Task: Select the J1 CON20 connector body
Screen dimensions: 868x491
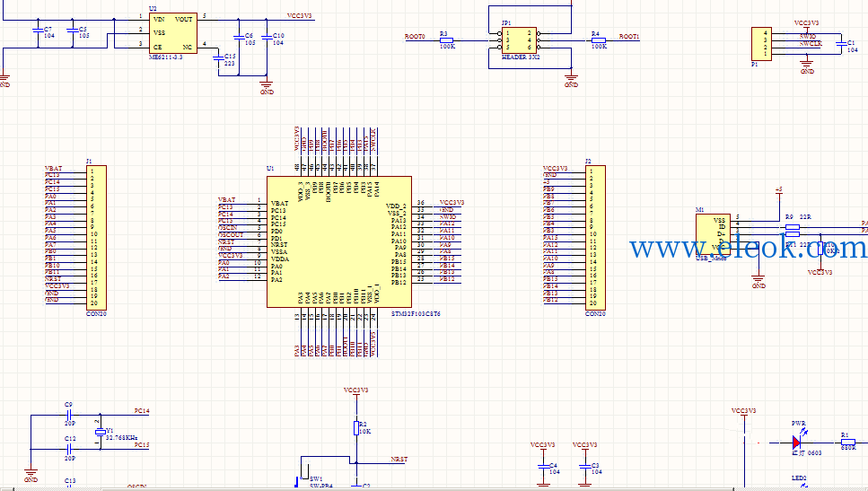Action: point(96,238)
